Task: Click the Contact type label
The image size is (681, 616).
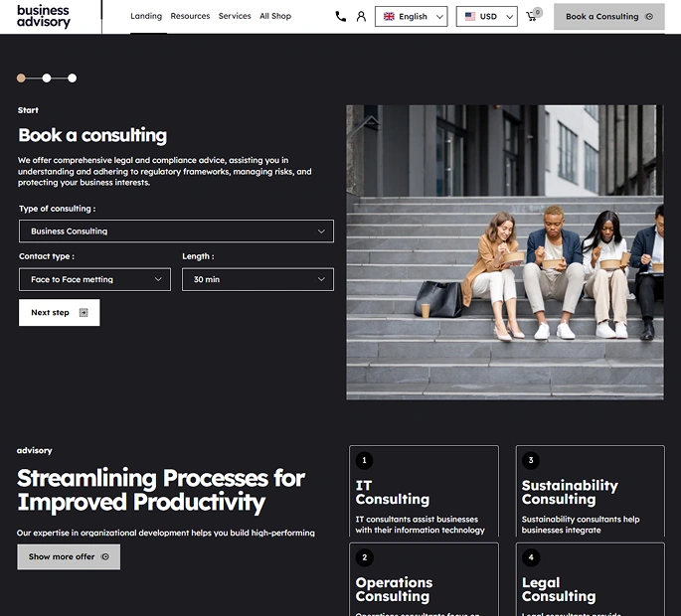Action: [47, 256]
